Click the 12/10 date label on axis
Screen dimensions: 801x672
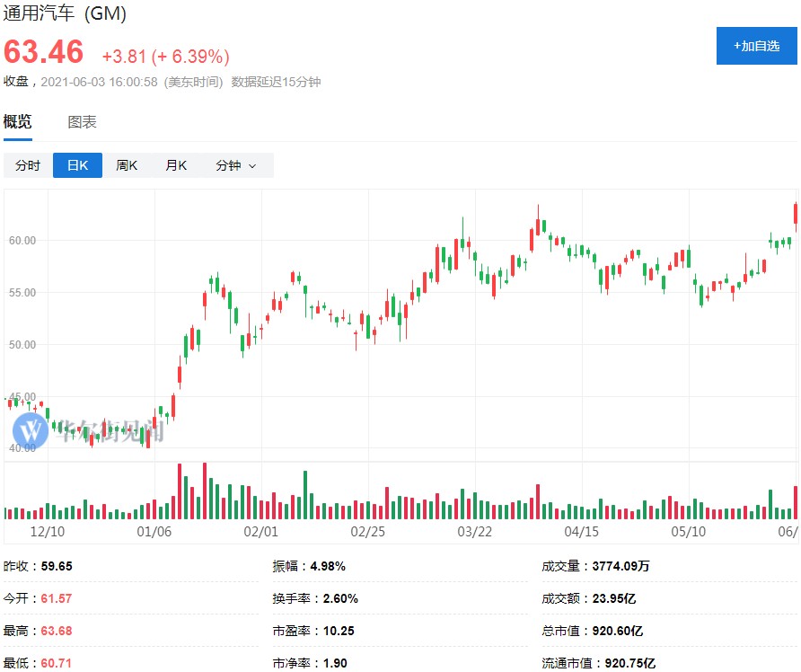(x=47, y=531)
